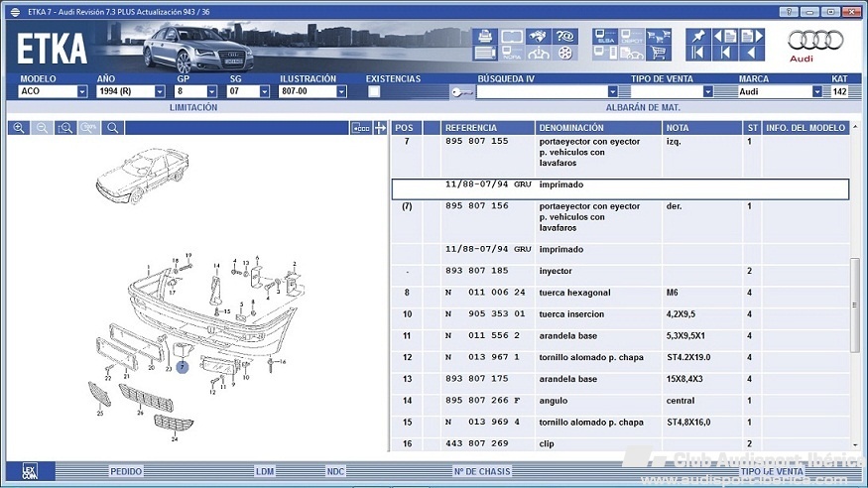868x488 pixels.
Task: Click the pushpin icon
Action: coord(698,36)
